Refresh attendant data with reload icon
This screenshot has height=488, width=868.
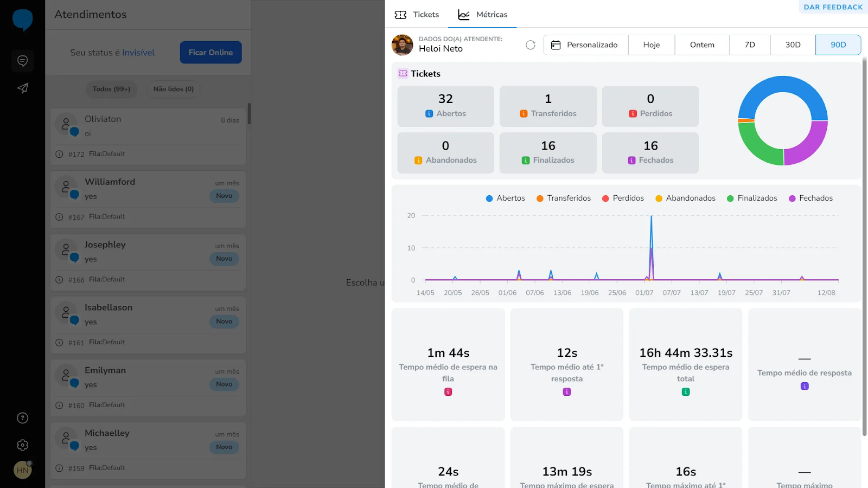coord(531,45)
